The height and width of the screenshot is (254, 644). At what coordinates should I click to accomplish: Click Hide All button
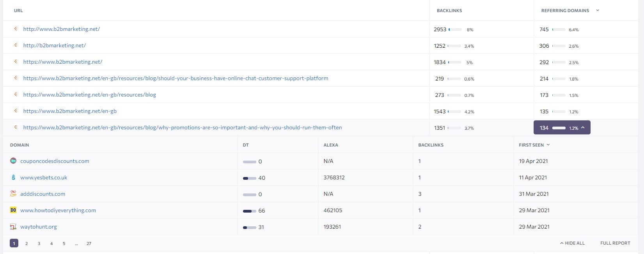(x=572, y=243)
